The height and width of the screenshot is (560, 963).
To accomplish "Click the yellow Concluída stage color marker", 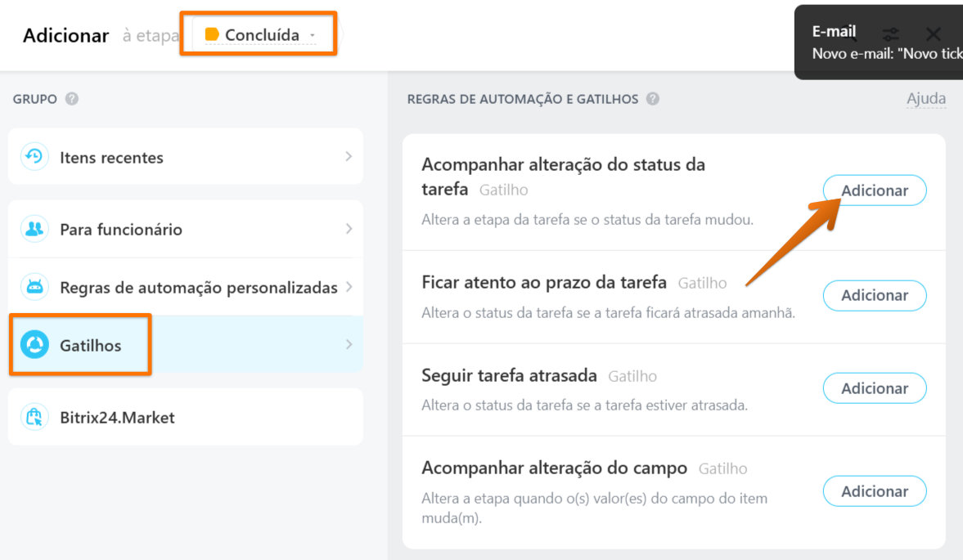I will (x=212, y=34).
